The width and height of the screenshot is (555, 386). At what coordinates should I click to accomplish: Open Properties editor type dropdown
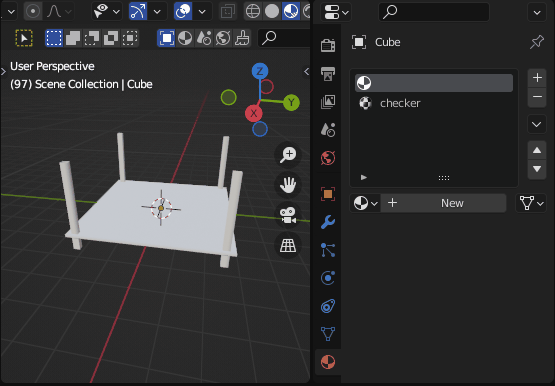point(336,12)
